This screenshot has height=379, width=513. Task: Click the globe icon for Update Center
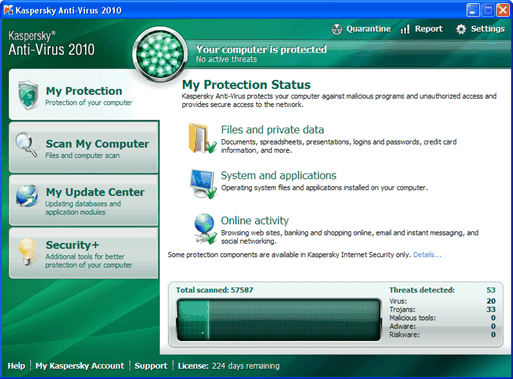(x=27, y=196)
